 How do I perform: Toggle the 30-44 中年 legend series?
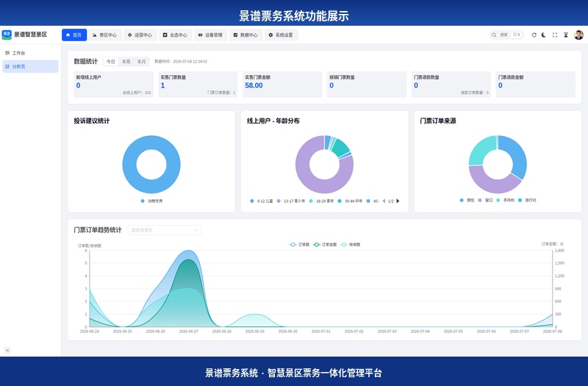point(351,201)
